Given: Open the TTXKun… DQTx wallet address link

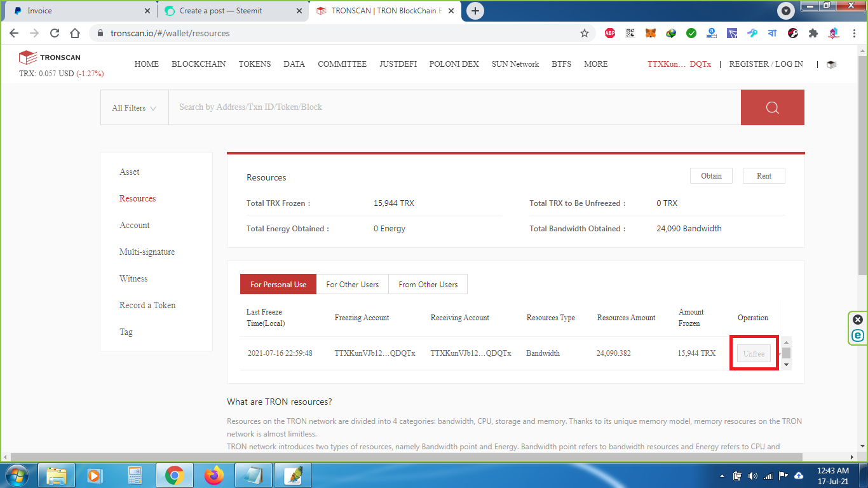Looking at the screenshot, I should tap(679, 64).
